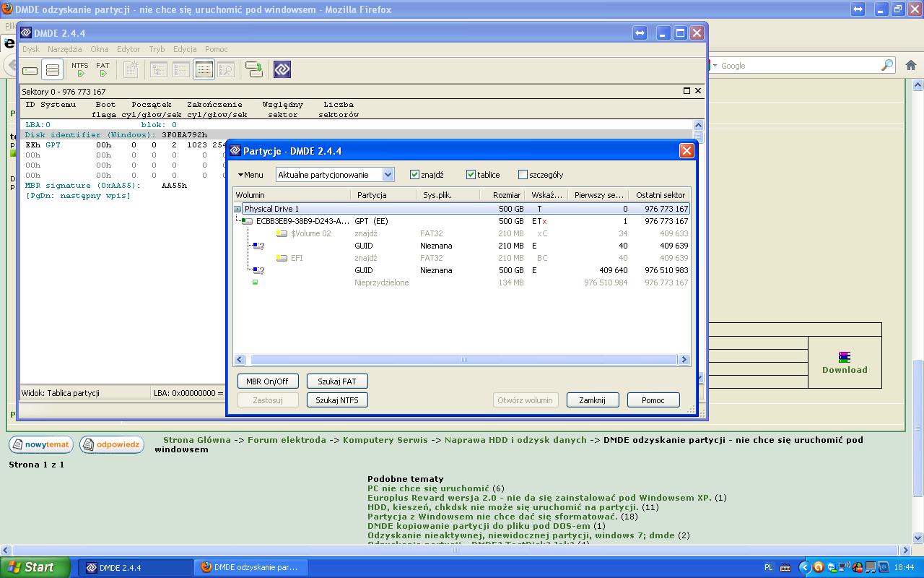Select the partition table view toolbar icon
This screenshot has height=578, width=924.
[204, 69]
